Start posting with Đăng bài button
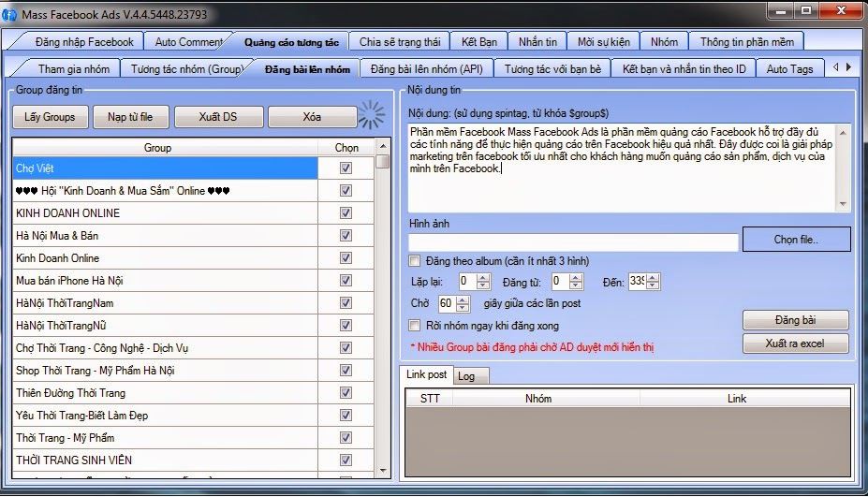The image size is (868, 497). click(x=795, y=320)
